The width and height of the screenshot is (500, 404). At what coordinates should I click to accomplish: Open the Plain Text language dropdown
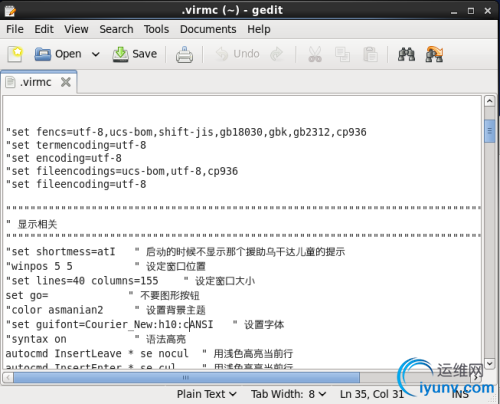tap(207, 394)
